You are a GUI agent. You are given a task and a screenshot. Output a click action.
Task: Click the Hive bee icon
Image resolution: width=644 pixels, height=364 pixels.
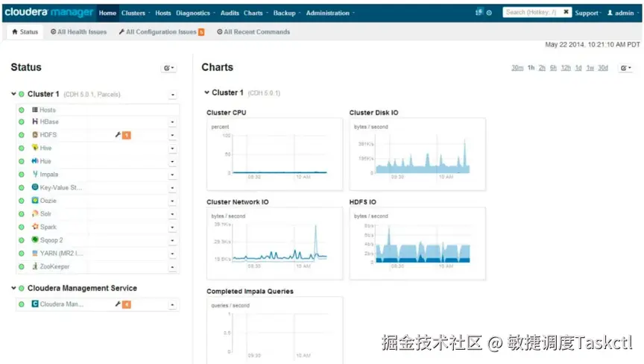35,148
